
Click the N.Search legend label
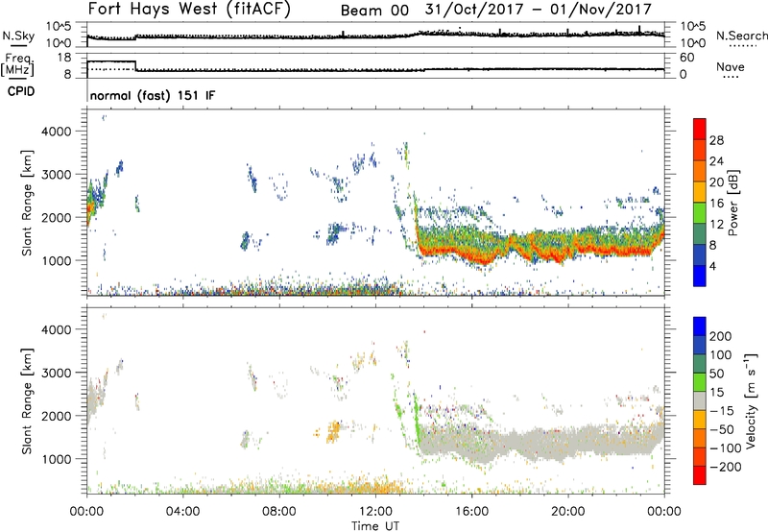741,36
